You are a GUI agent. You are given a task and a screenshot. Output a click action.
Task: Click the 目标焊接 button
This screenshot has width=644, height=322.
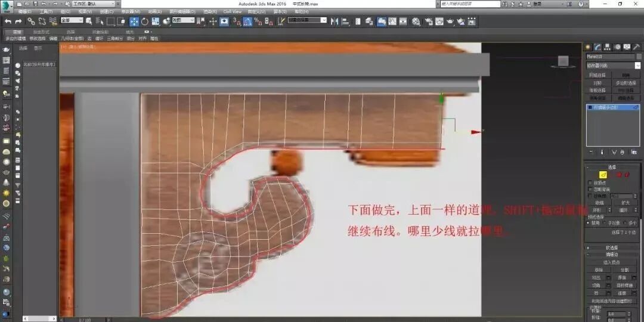point(624,285)
